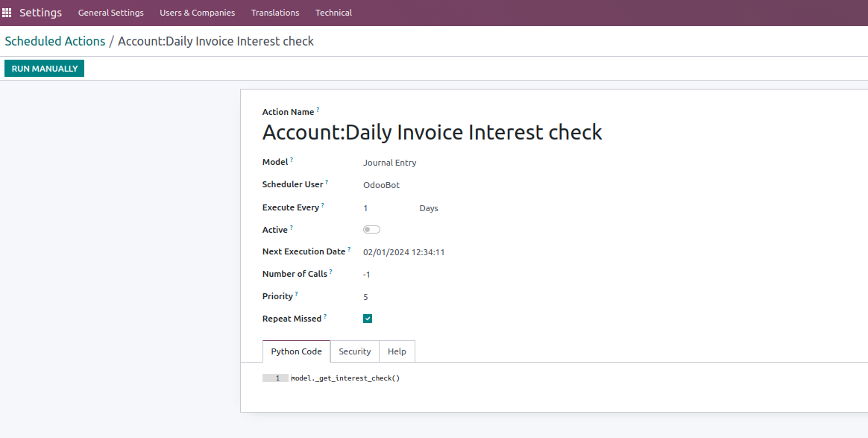This screenshot has height=438, width=868.
Task: Click the help icon next to Priority
Action: coord(297,293)
